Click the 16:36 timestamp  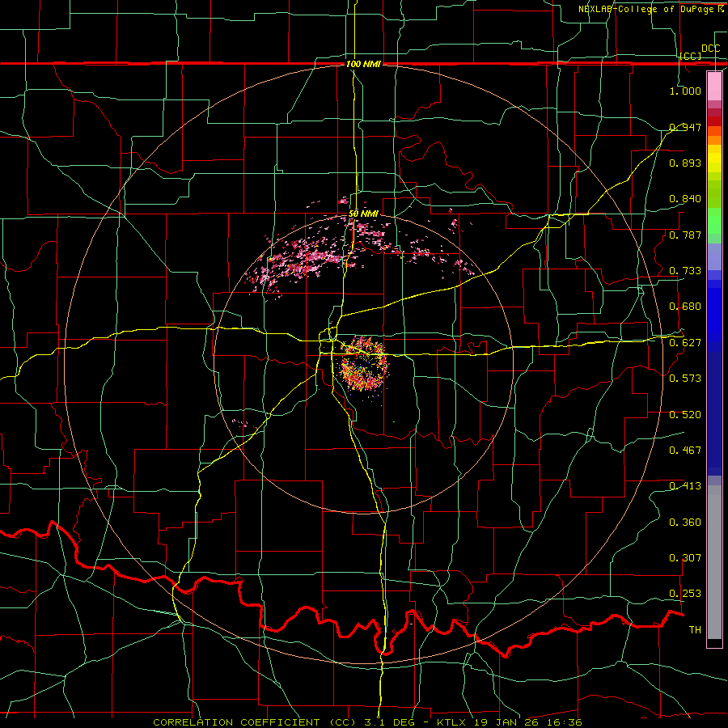[x=565, y=722]
